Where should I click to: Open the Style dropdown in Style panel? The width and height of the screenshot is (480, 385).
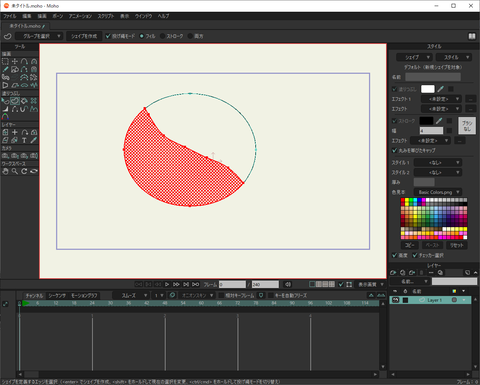click(x=454, y=57)
